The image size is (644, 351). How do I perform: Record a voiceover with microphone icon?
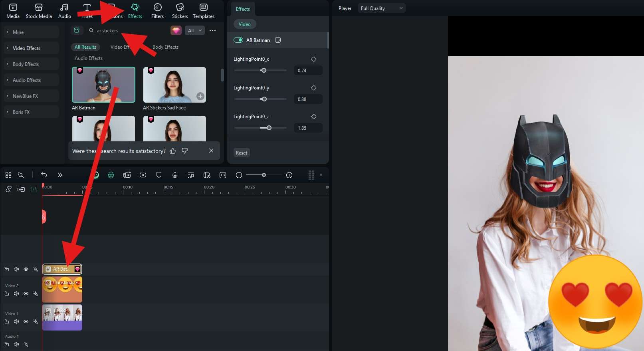(175, 175)
